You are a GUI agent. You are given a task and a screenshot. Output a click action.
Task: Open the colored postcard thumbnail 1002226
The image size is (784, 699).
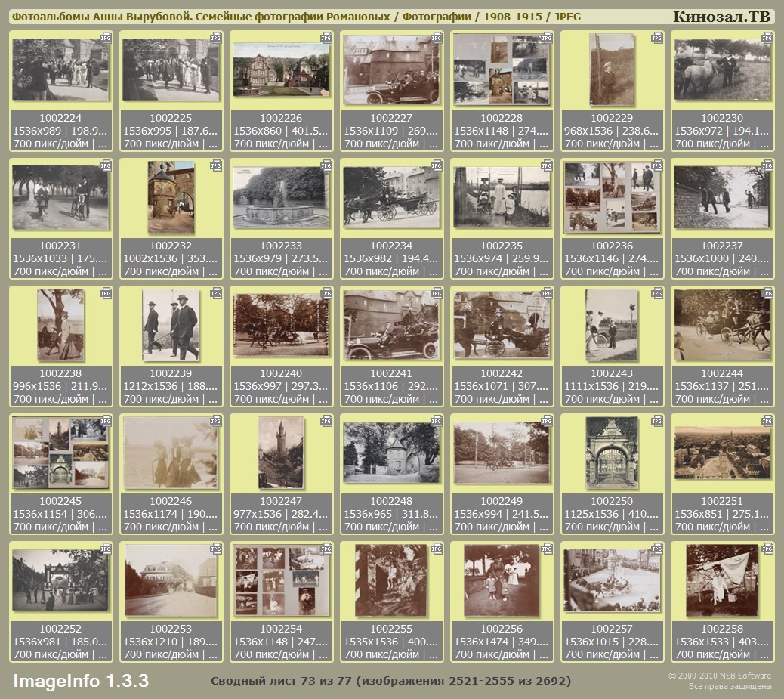point(281,70)
